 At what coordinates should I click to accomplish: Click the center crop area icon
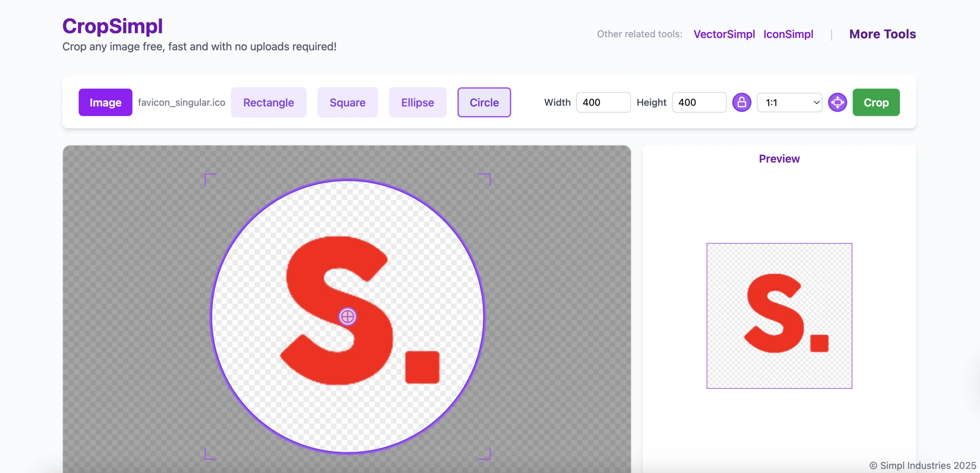(837, 102)
